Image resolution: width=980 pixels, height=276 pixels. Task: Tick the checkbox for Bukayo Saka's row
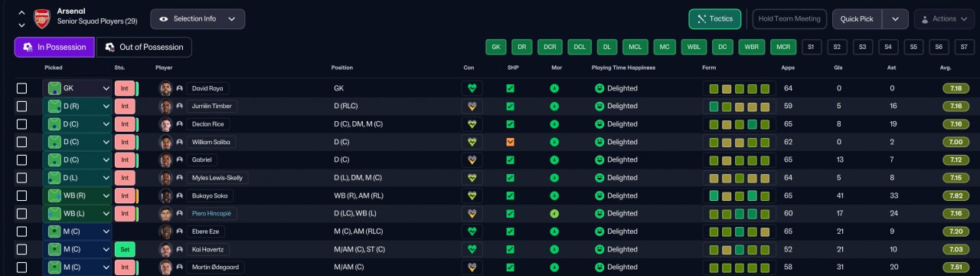tap(21, 195)
